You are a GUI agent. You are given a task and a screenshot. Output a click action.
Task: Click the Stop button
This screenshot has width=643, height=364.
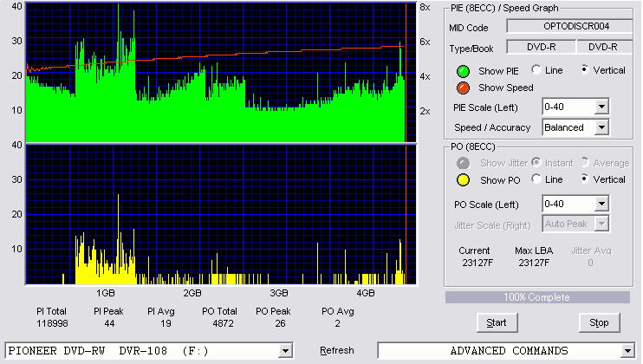point(599,323)
